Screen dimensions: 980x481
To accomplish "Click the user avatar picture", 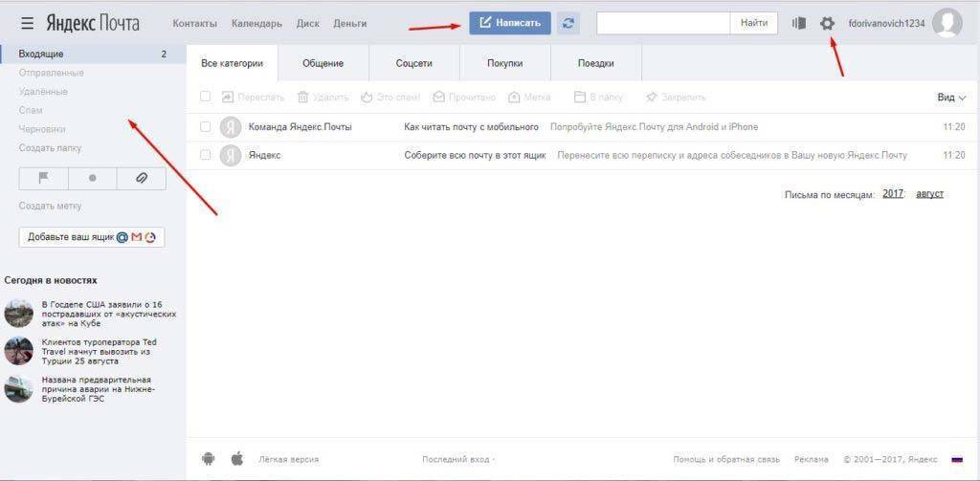I will click(x=947, y=23).
